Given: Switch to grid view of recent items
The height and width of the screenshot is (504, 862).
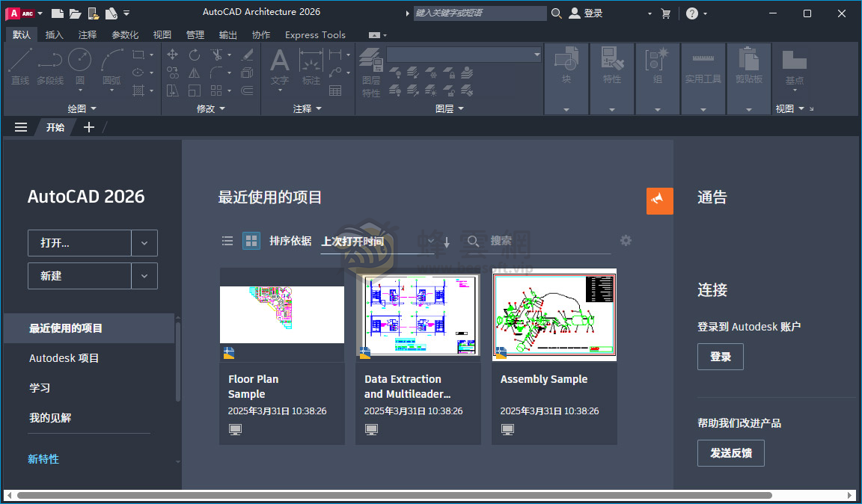Looking at the screenshot, I should [251, 241].
